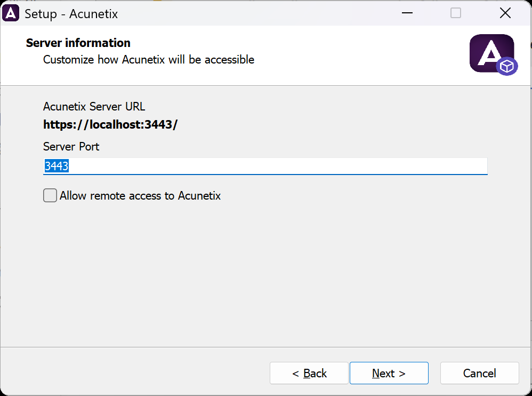Click the Server Port input field

(x=213, y=166)
